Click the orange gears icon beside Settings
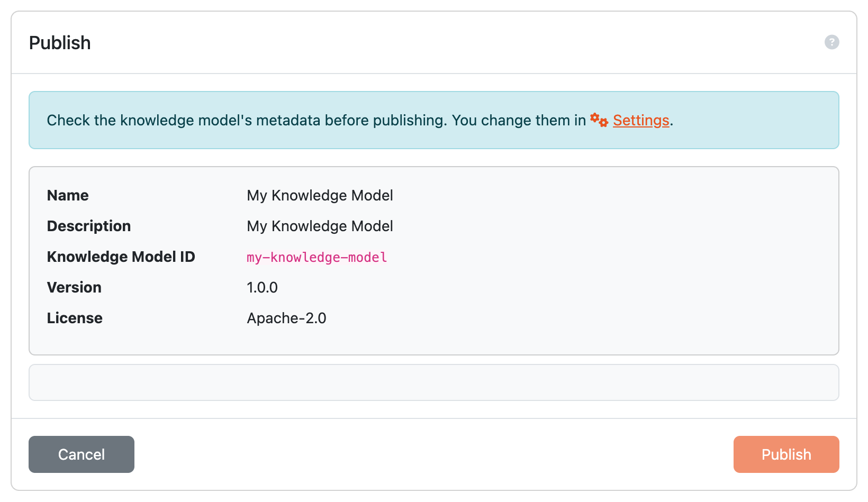 pyautogui.click(x=599, y=120)
